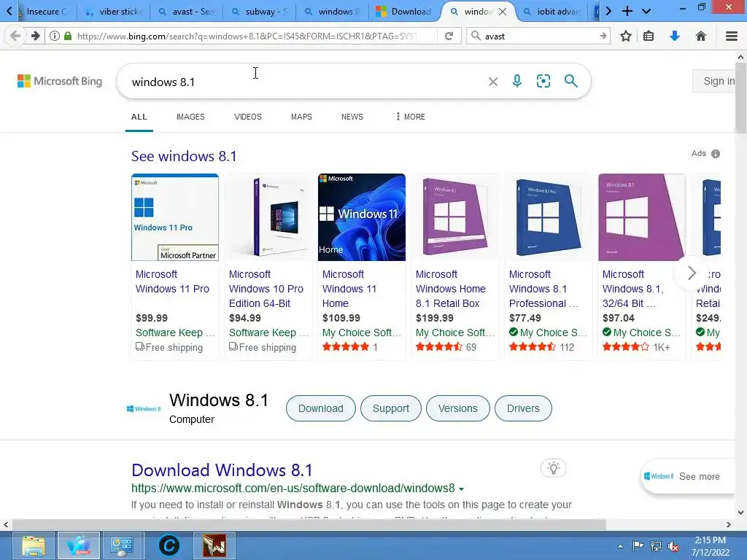Switch to the 'viber sticke' browser tab
Screen dimensions: 747x560
pyautogui.click(x=113, y=11)
